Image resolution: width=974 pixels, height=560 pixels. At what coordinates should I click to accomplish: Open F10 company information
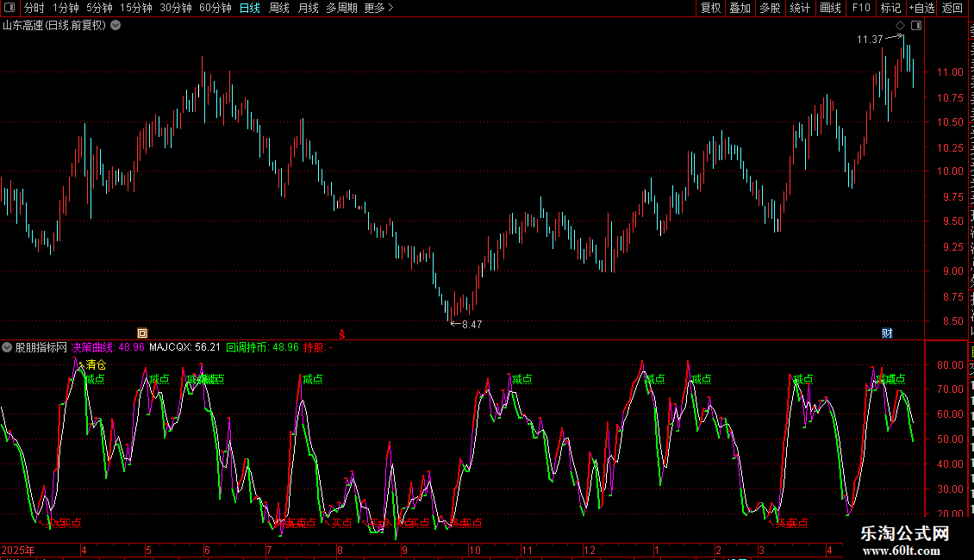(x=861, y=8)
